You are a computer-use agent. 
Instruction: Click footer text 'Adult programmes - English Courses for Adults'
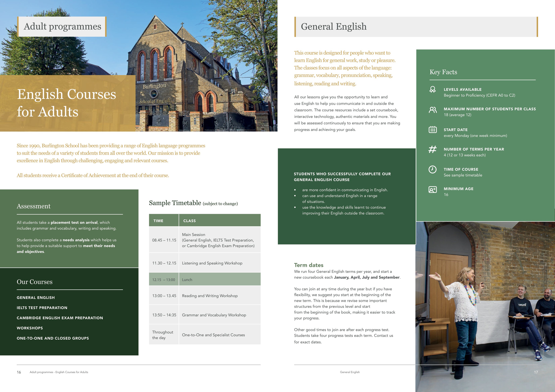pyautogui.click(x=59, y=372)
